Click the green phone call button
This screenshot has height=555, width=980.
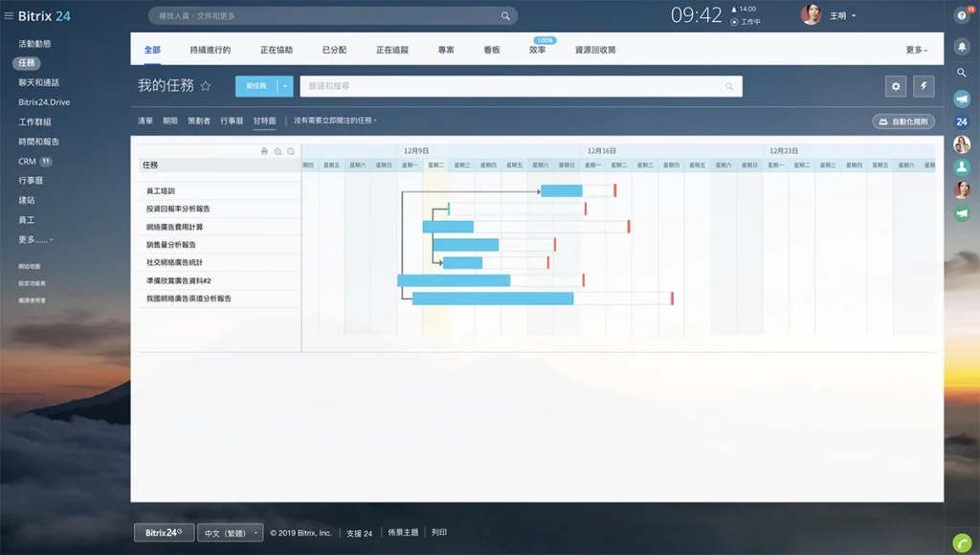click(x=962, y=541)
